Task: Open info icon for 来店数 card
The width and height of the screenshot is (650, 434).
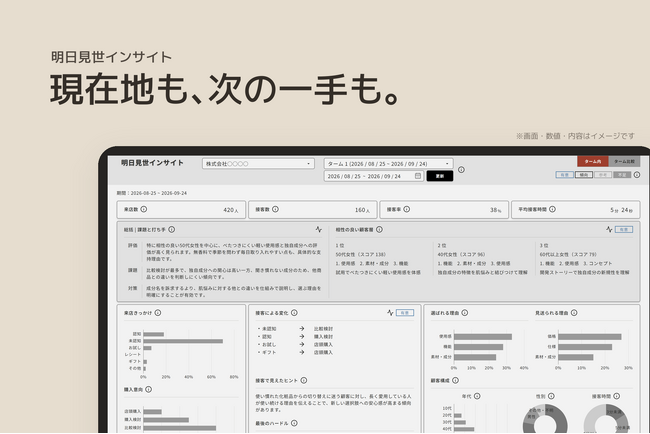Action: pyautogui.click(x=144, y=209)
